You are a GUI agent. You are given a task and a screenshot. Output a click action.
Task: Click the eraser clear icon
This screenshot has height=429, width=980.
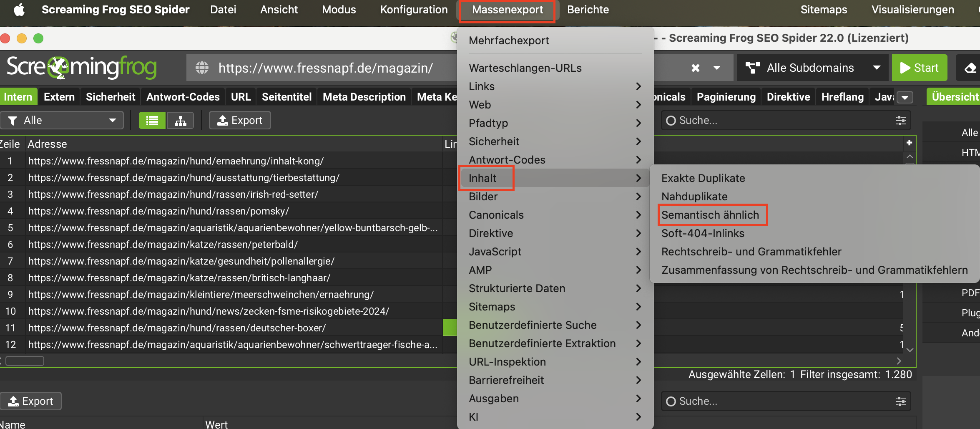click(x=971, y=68)
